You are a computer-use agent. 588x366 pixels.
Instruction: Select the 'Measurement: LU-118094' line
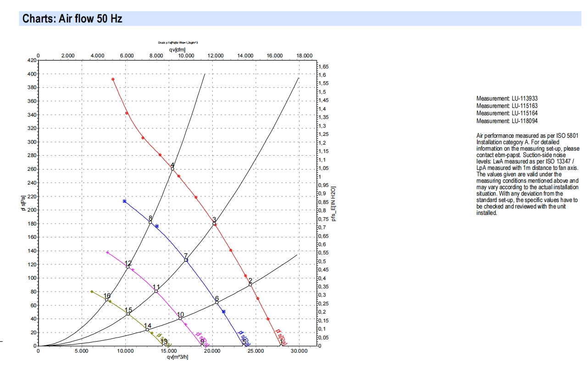pos(507,121)
